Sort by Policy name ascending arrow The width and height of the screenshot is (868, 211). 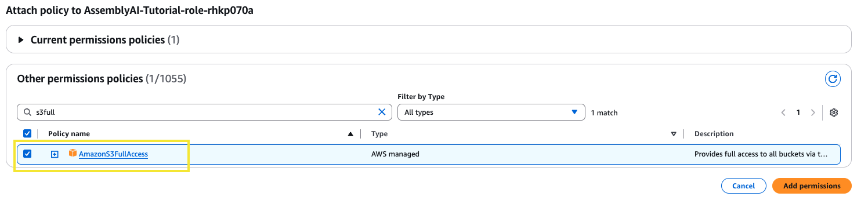click(x=350, y=134)
